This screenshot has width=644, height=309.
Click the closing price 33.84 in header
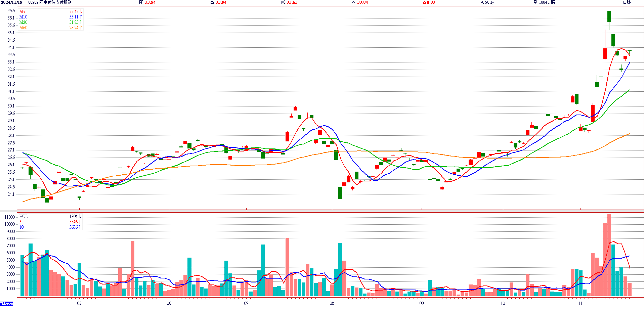tap(362, 2)
